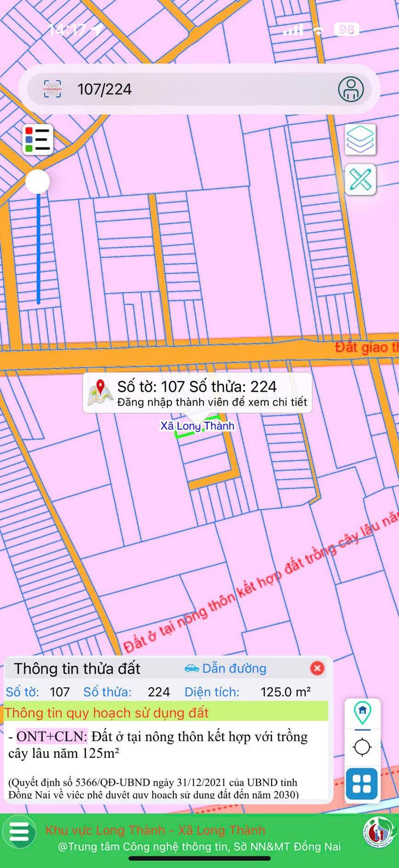Tap the crosshair locate-me icon

(x=362, y=747)
